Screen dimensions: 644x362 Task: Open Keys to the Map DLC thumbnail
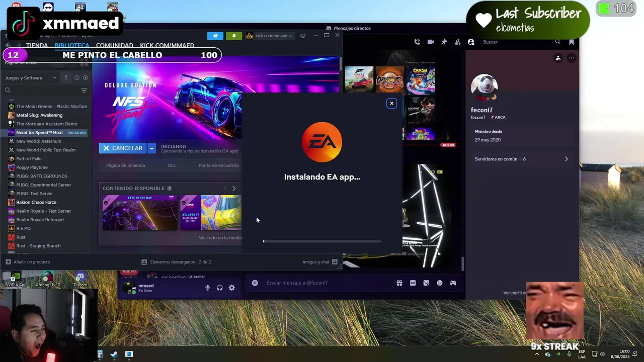click(140, 213)
